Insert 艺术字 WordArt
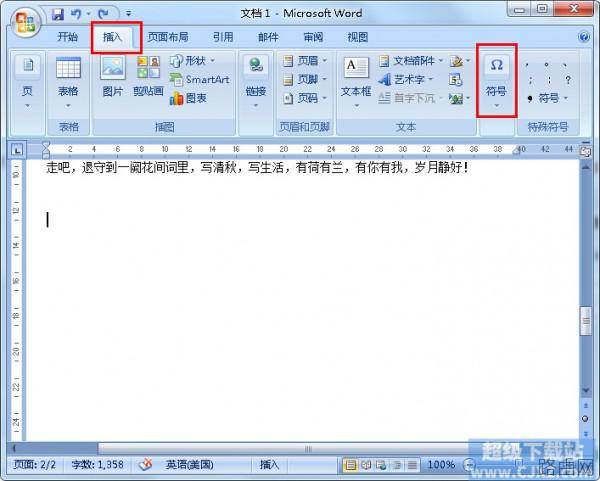Viewport: 600px width, 481px height. click(x=406, y=79)
